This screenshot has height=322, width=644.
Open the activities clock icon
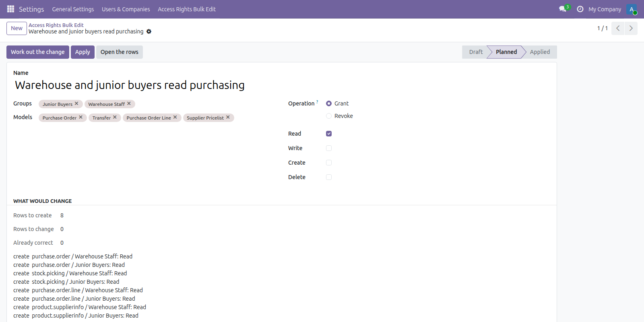580,9
